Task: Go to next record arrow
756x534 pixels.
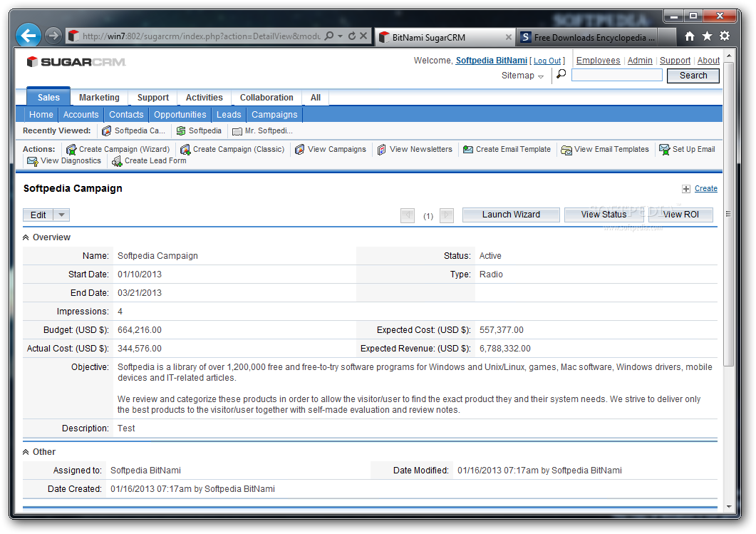Action: pyautogui.click(x=447, y=215)
